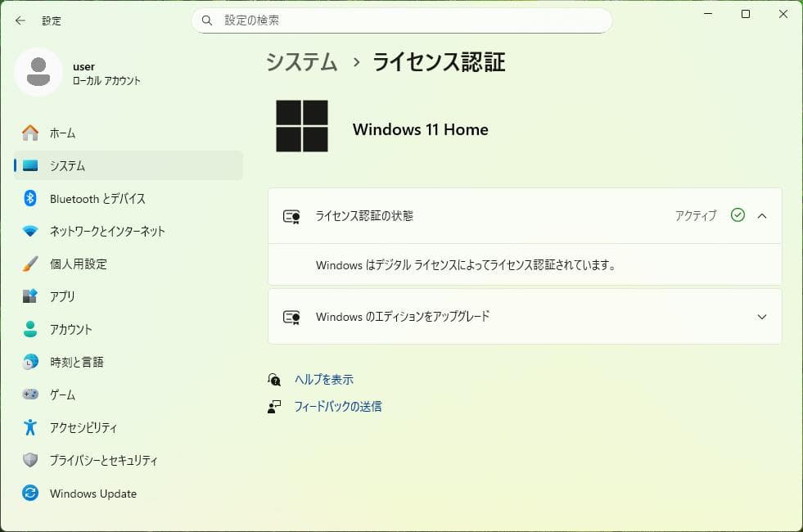Click the プライバシーとセキュリティ shield icon

(x=30, y=460)
